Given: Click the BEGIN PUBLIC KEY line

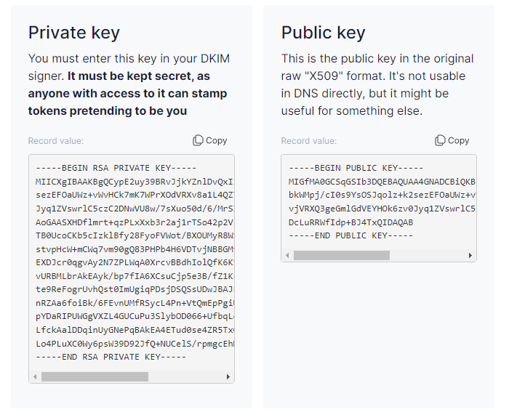Looking at the screenshot, I should [356, 168].
